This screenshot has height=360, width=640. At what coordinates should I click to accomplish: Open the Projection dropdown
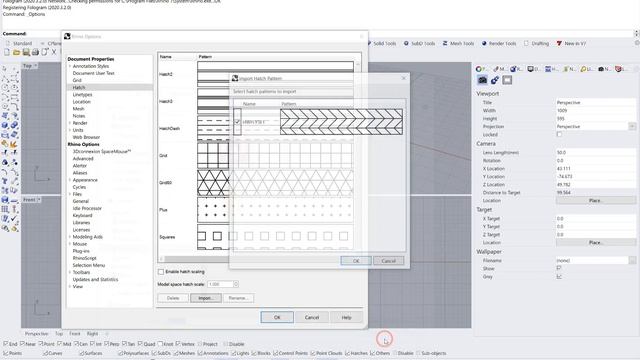[632, 127]
